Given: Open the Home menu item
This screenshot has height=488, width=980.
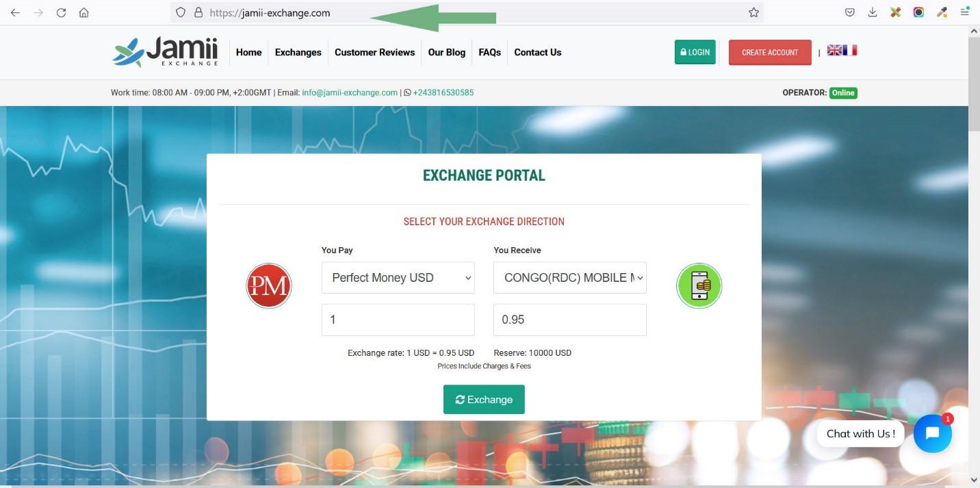Looking at the screenshot, I should click(x=249, y=52).
